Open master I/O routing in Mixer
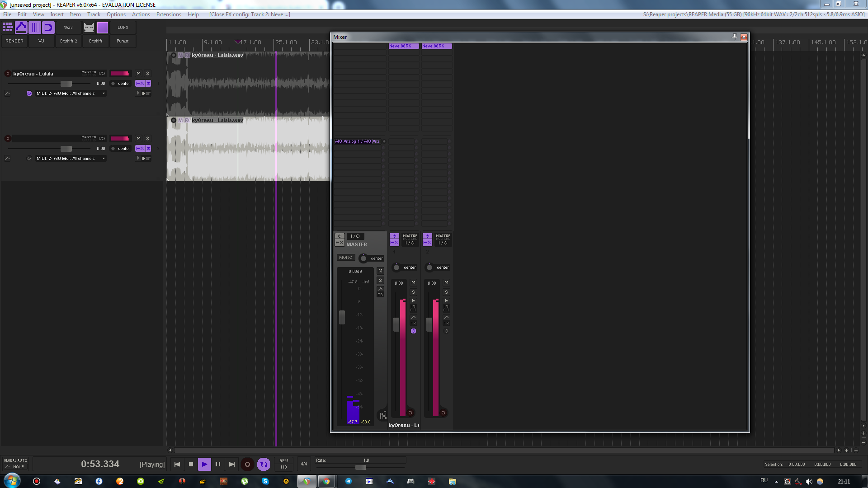This screenshot has width=868, height=488. tap(355, 236)
